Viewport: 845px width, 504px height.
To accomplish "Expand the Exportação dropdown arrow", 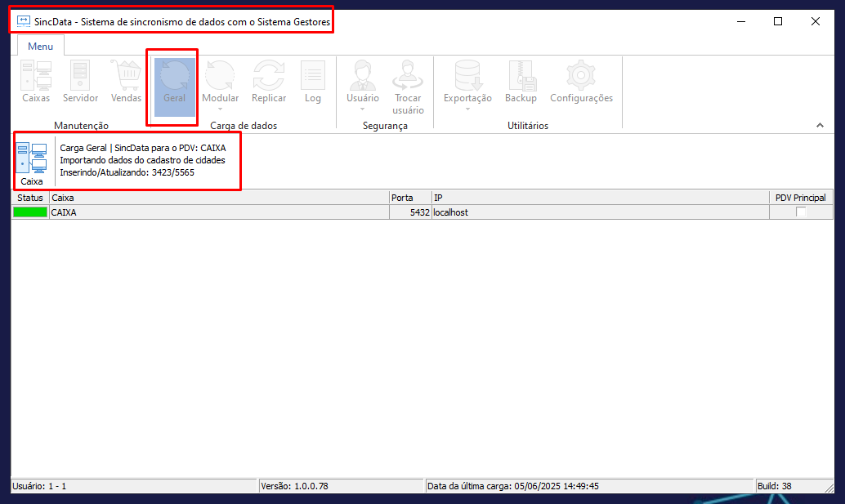I will coord(467,109).
